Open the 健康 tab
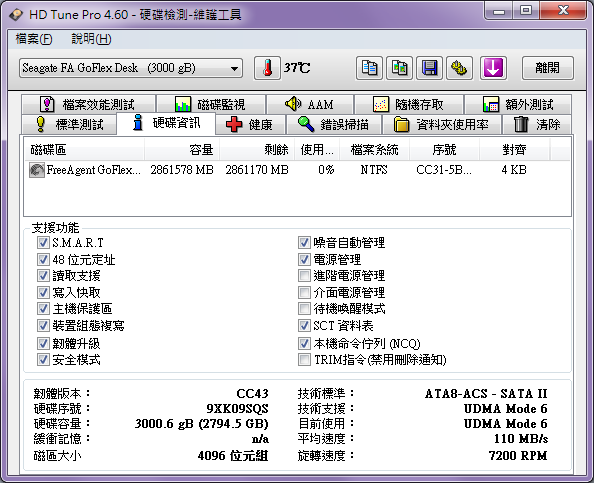Screen dimensions: 594x483 coord(250,124)
